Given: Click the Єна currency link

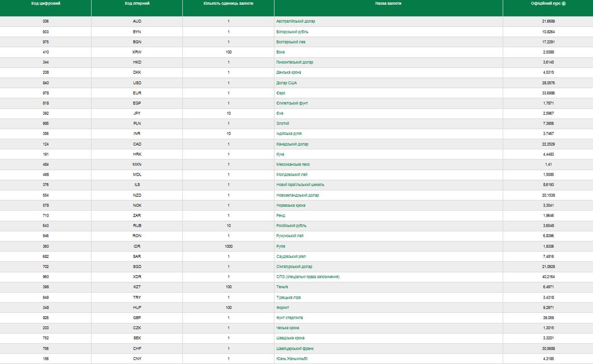Looking at the screenshot, I should [280, 113].
